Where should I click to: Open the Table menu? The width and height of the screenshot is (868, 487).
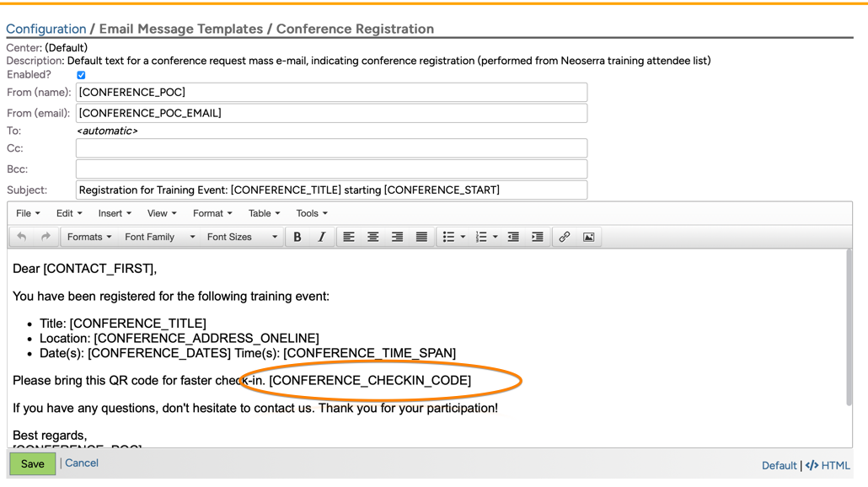[264, 214]
